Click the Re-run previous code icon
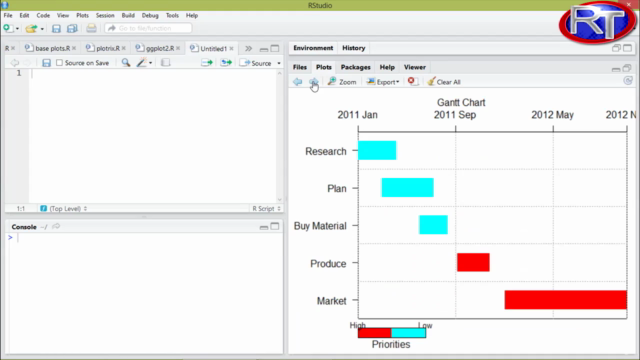Viewport: 640px width, 360px height. (226, 62)
